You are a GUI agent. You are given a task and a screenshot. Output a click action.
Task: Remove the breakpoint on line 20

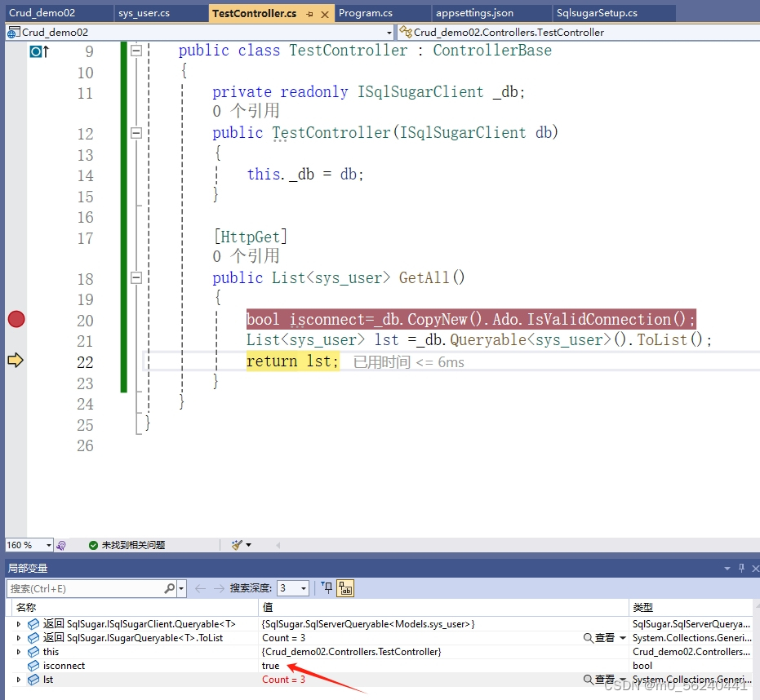[16, 319]
